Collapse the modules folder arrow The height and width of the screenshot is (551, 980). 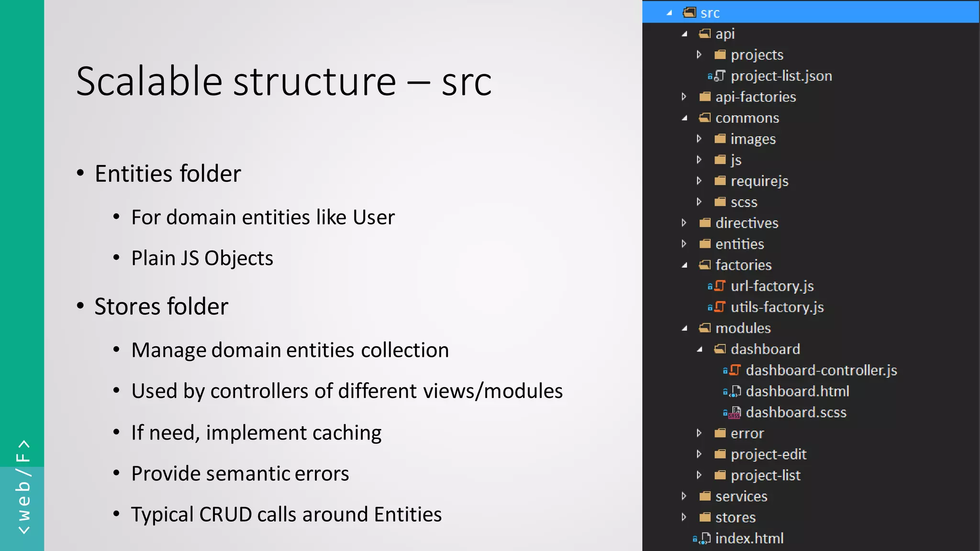coord(685,329)
